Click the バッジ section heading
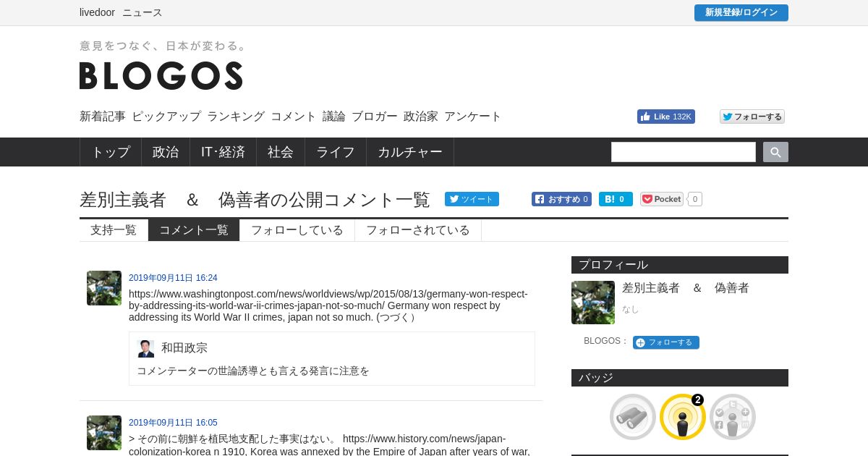The width and height of the screenshot is (868, 456). 680,378
